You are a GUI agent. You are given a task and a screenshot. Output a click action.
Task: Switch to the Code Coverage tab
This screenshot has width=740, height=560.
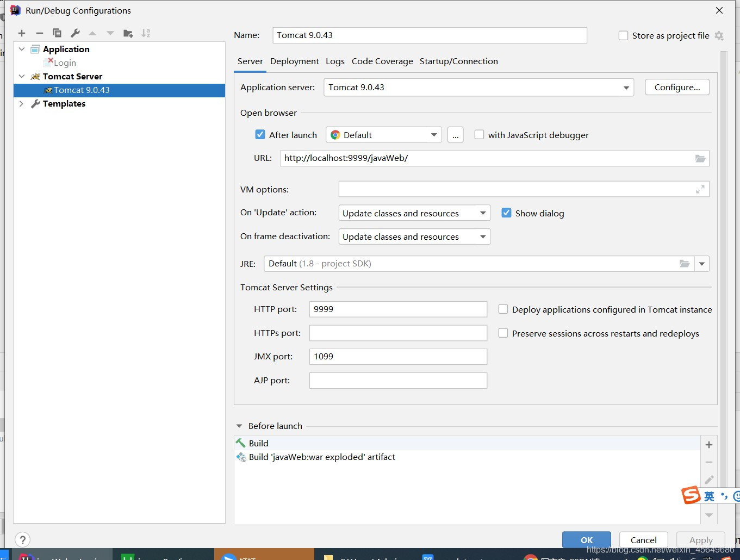pyautogui.click(x=382, y=61)
